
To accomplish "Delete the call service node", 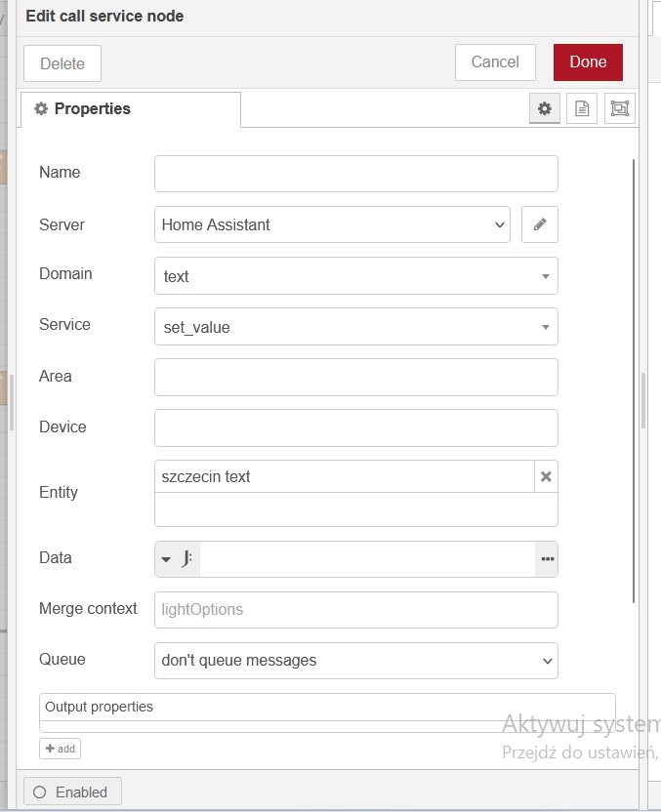I will (62, 62).
